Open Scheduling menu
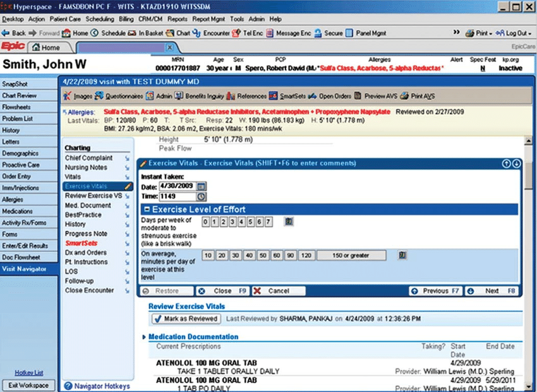This screenshot has width=537, height=392. click(x=99, y=19)
